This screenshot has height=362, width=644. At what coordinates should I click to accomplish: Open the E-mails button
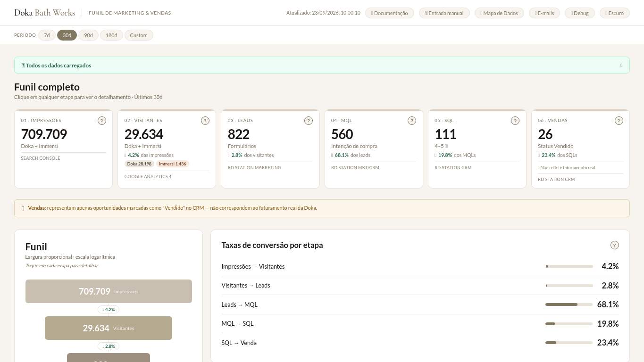544,13
